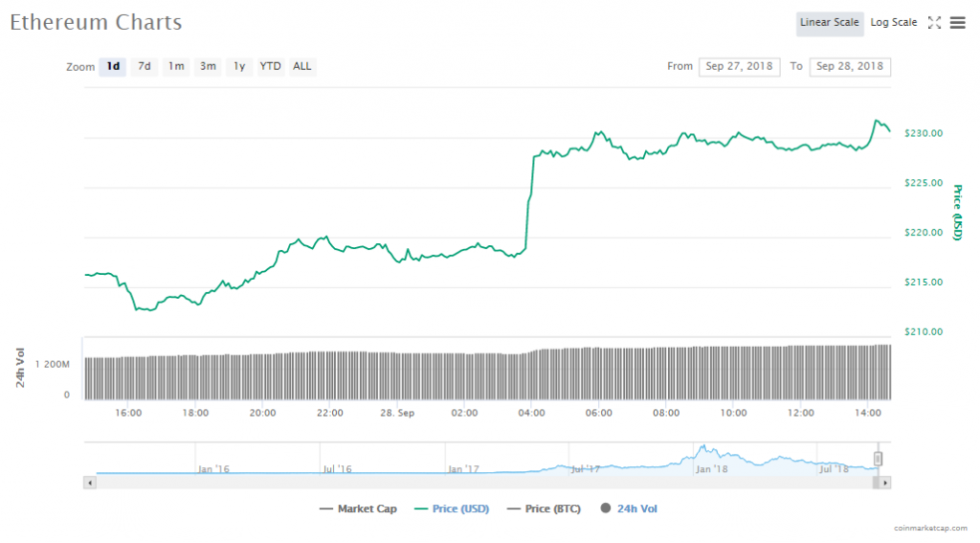Set zoom to 3m
980x543 pixels.
[x=208, y=67]
